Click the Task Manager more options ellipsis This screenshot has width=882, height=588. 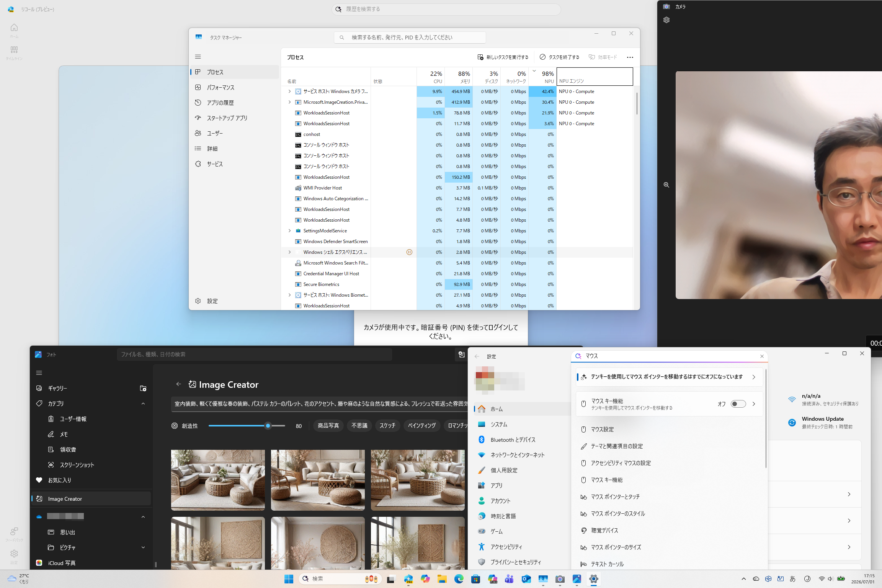[x=630, y=57]
